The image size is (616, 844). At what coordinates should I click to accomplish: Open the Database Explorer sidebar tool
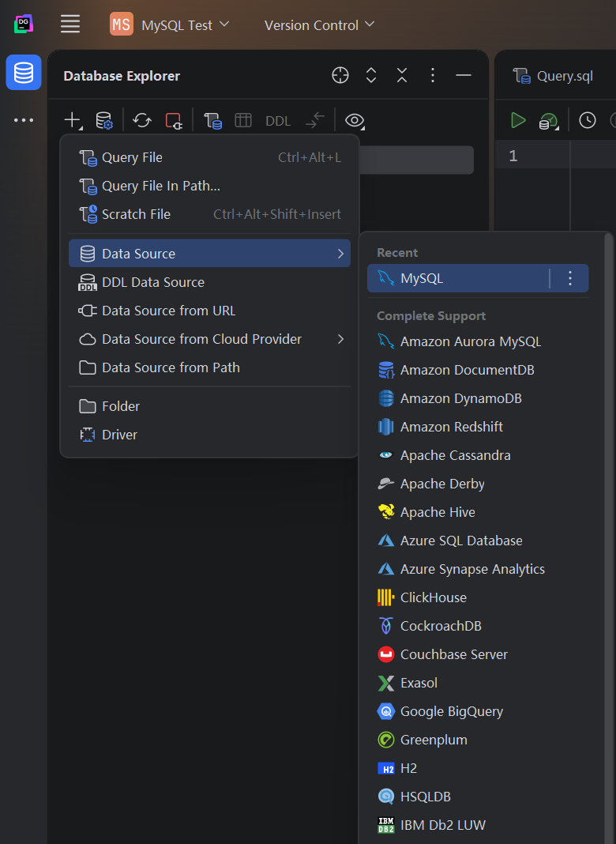(x=23, y=72)
